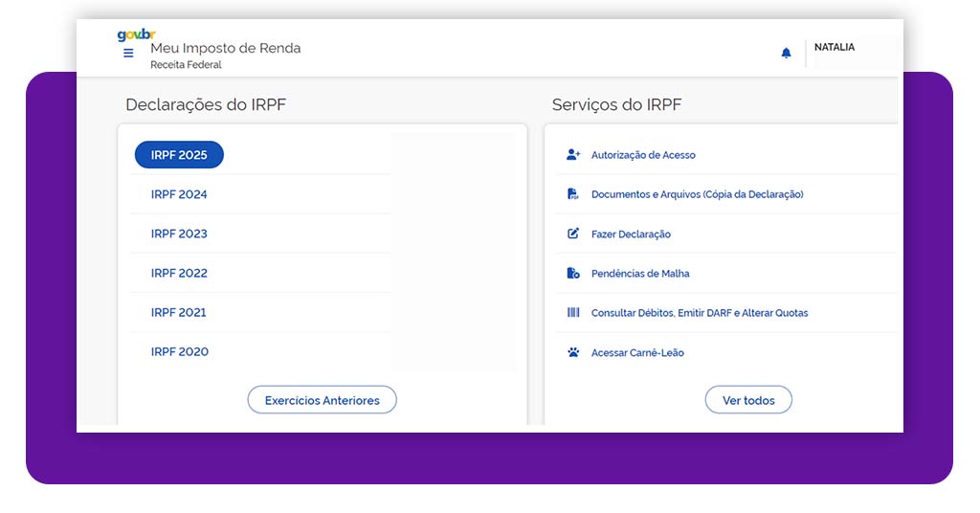Click the Serviços do IRPF heading
The height and width of the screenshot is (513, 980).
(616, 104)
